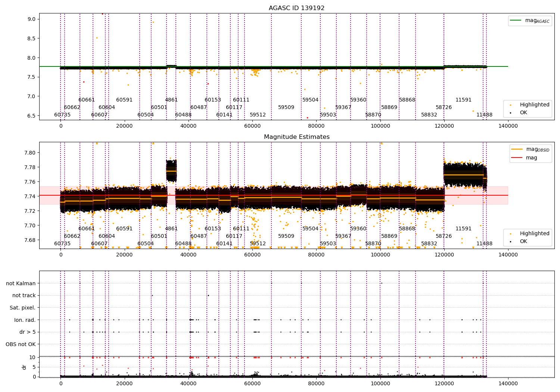Click the 'OBS not OK' axis label
This screenshot has height=392, width=560.
tap(21, 344)
